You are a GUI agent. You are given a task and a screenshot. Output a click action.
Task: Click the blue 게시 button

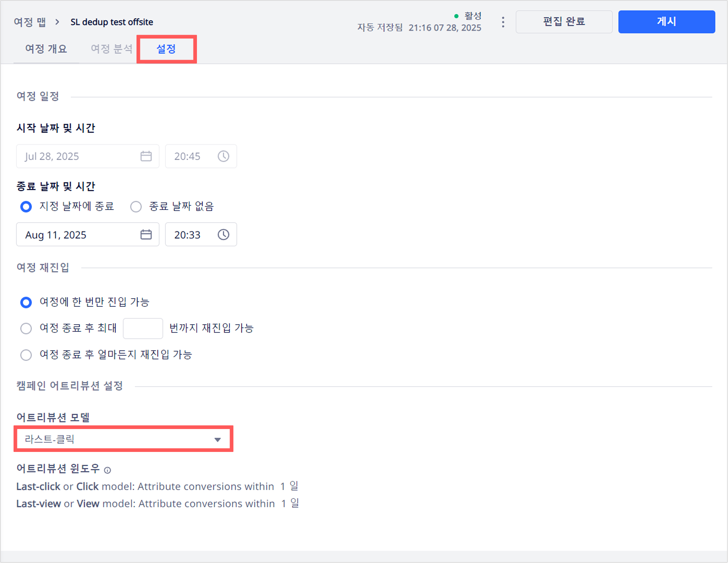pos(667,22)
